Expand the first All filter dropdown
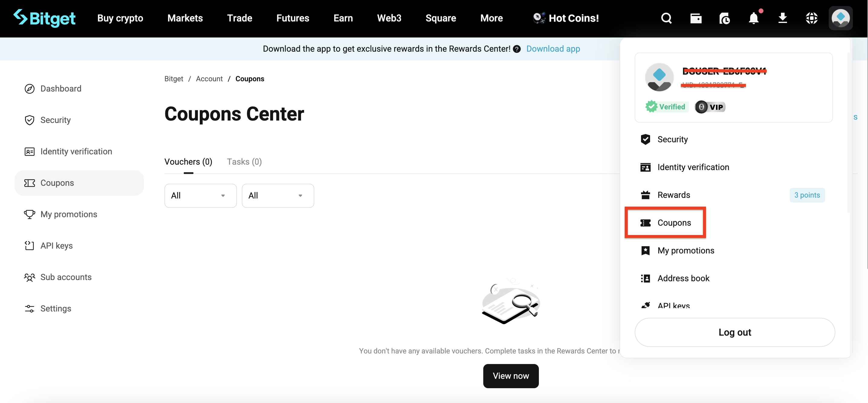Screen dimensions: 868x403 [x=200, y=195]
